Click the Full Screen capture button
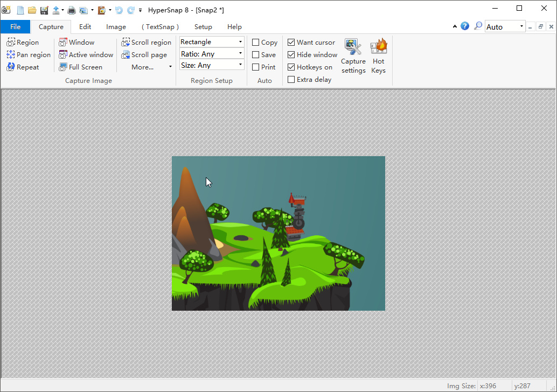Image resolution: width=557 pixels, height=392 pixels. coord(81,67)
